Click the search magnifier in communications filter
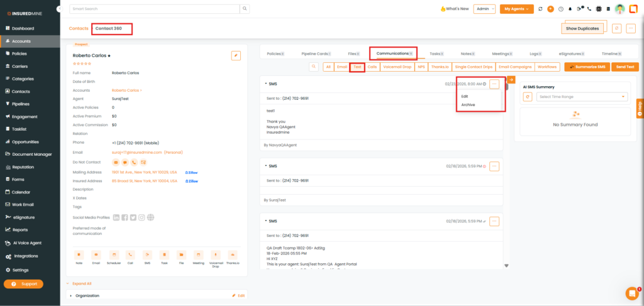The width and height of the screenshot is (644, 306). [314, 67]
